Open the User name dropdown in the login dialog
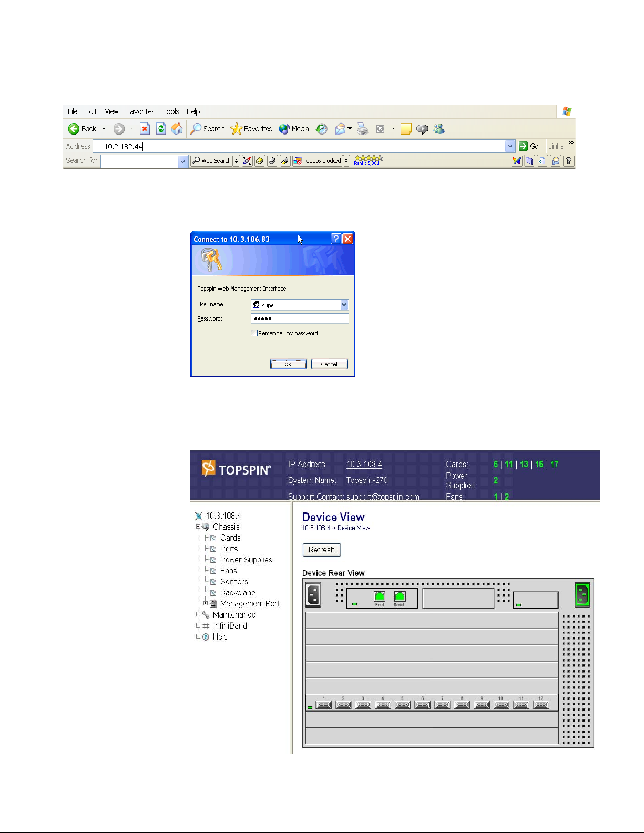 (x=344, y=305)
